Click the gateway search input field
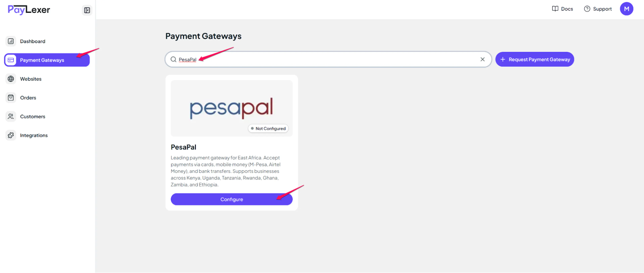Viewport: 644px width, 273px height. [x=325, y=59]
